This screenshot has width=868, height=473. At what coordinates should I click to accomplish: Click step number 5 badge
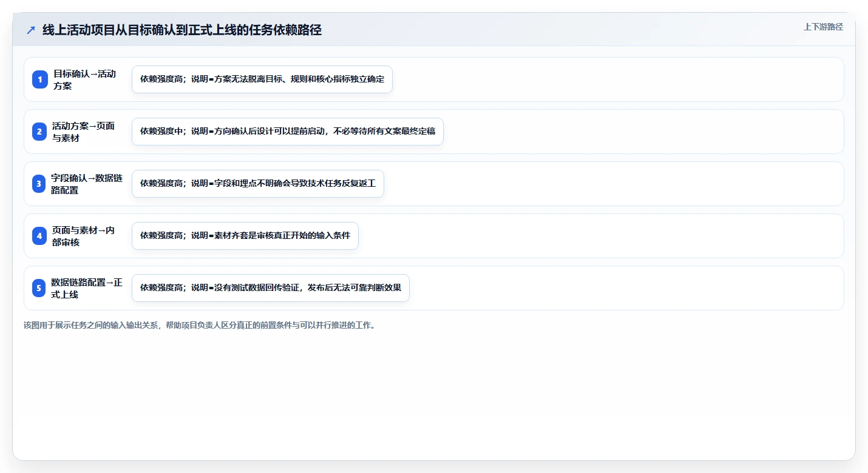[x=39, y=288]
